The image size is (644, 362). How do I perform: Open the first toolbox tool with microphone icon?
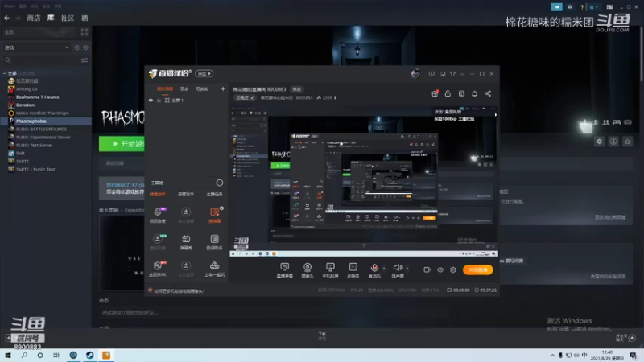[158, 215]
